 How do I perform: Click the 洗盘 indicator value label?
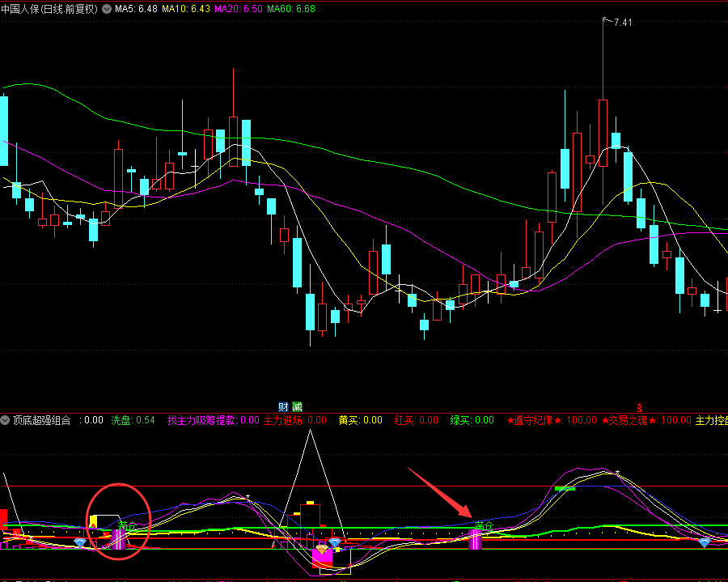pos(133,420)
